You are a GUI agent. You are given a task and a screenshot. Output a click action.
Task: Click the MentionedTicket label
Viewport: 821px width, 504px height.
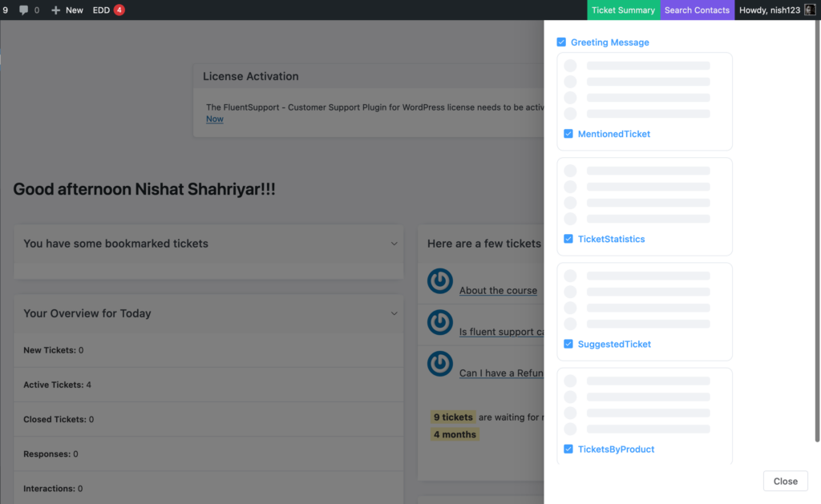click(614, 134)
